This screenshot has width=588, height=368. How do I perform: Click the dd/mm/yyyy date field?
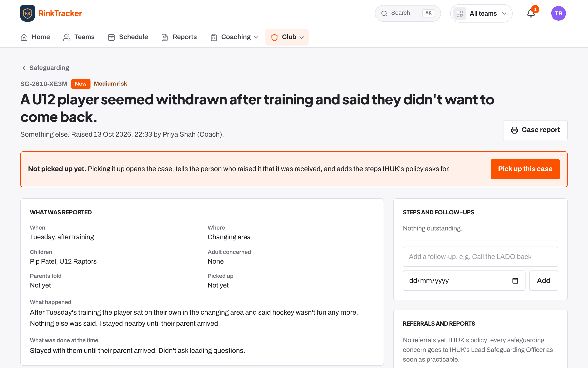pos(464,281)
